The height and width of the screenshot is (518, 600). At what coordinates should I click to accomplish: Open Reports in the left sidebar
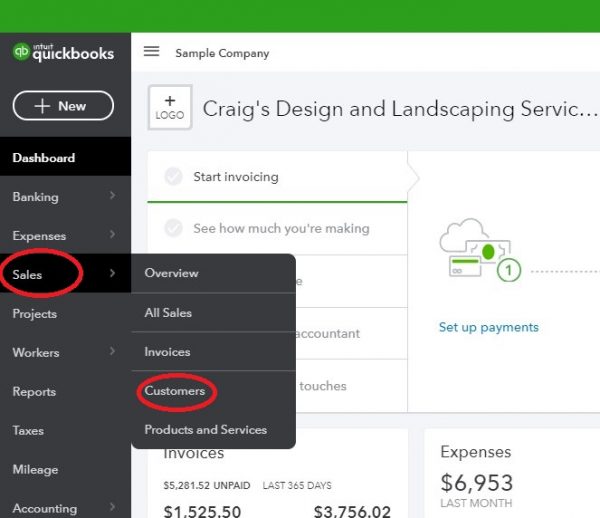click(34, 392)
